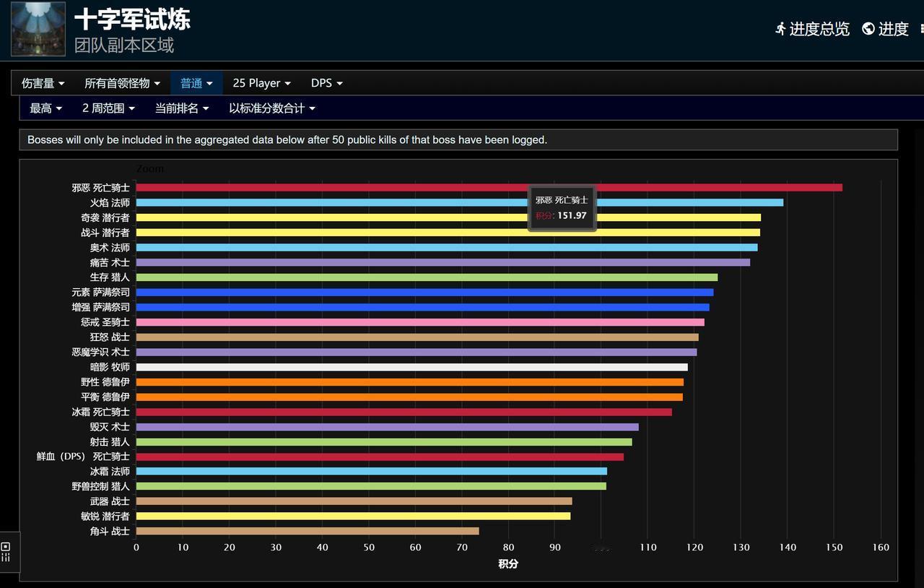Image resolution: width=924 pixels, height=588 pixels.
Task: Click the 邪恶 死亡骑士 axis label
Action: pos(101,188)
